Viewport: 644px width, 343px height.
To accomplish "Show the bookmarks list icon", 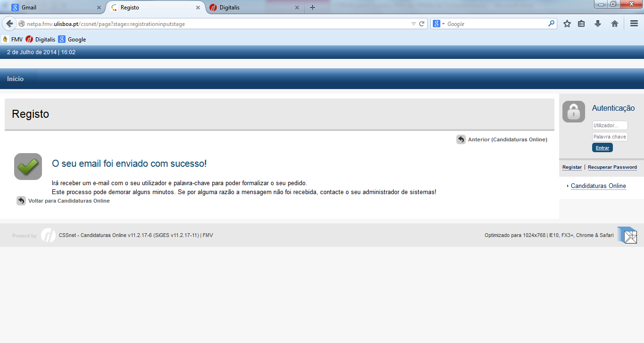I will [582, 24].
